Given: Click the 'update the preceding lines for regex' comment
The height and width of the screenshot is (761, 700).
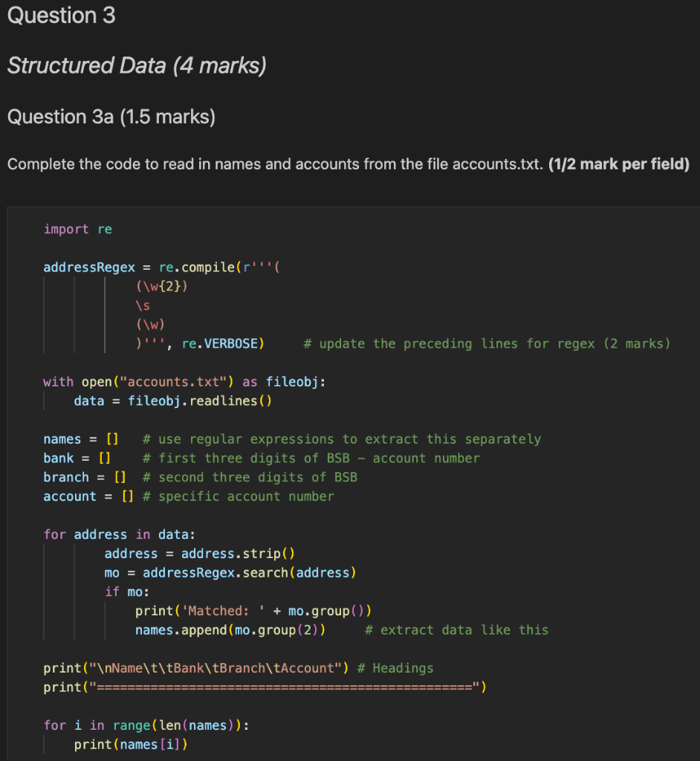Looking at the screenshot, I should point(487,343).
